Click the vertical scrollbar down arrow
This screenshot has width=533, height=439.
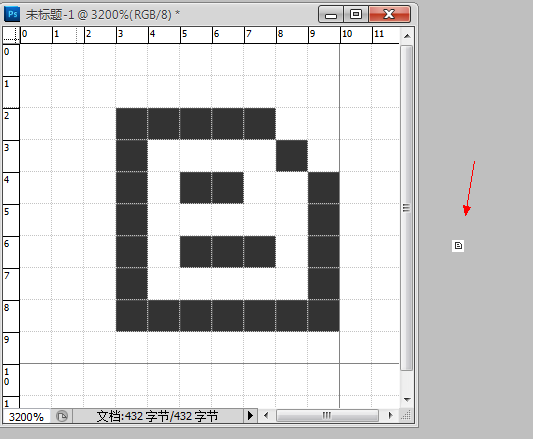pyautogui.click(x=407, y=400)
